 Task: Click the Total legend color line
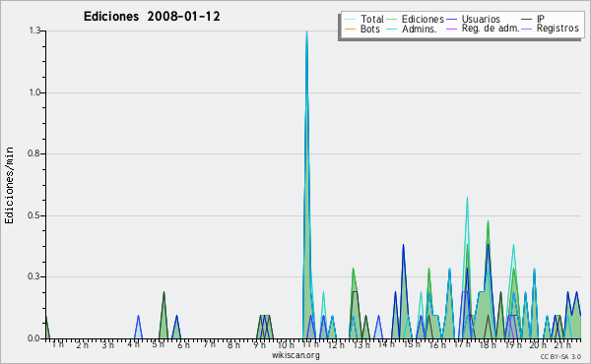point(350,20)
